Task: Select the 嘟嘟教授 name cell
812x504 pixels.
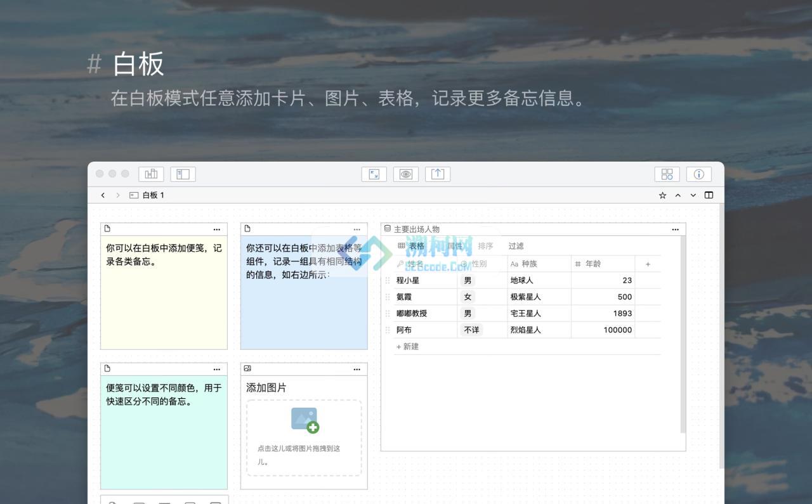Action: [x=426, y=313]
